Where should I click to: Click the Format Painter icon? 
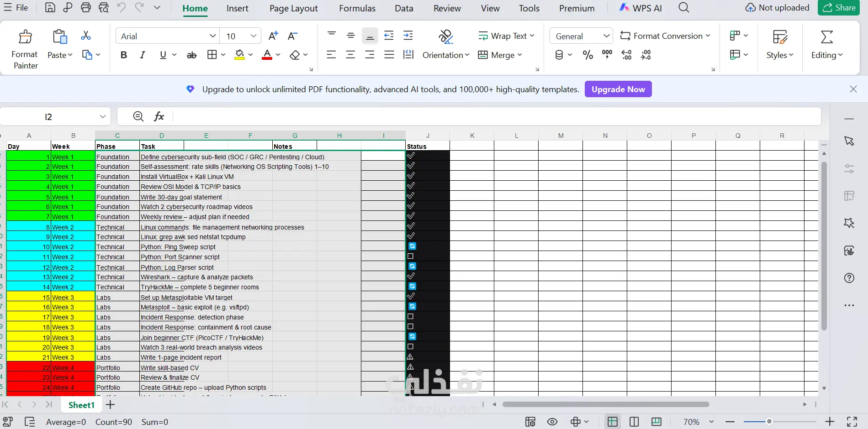coord(25,37)
